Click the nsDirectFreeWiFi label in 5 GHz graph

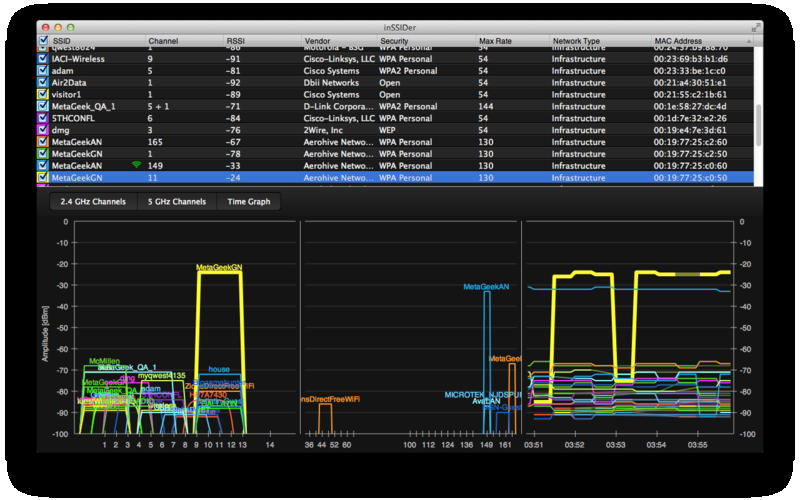tap(331, 399)
